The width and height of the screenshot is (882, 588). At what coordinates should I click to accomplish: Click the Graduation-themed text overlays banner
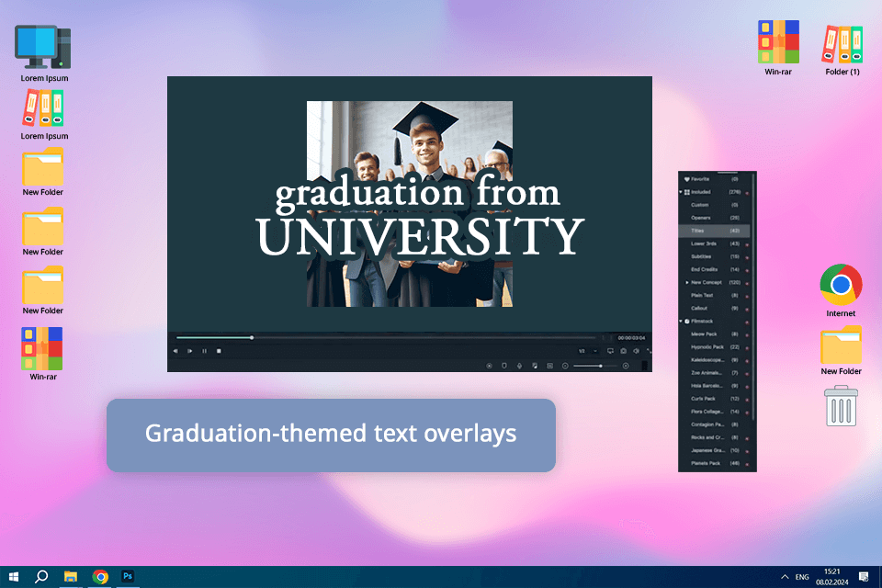coord(331,435)
